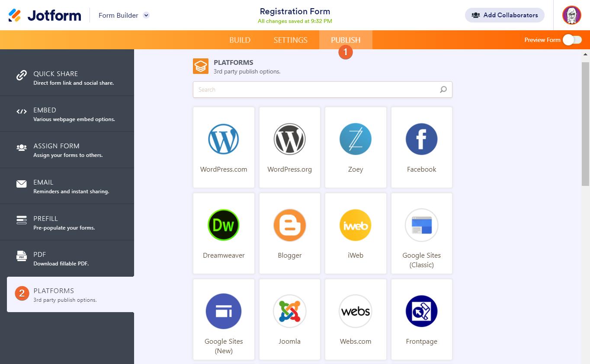This screenshot has width=590, height=364.
Task: Open the Email sidebar section
Action: coord(67,186)
